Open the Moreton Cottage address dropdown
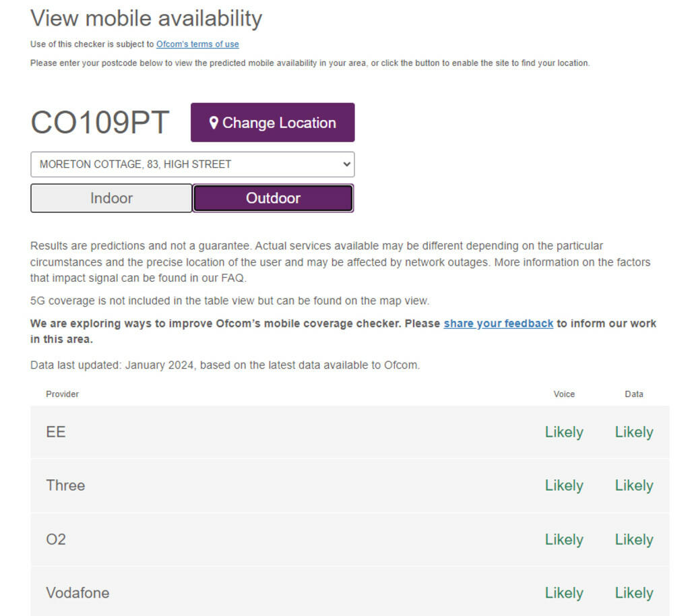 point(192,164)
